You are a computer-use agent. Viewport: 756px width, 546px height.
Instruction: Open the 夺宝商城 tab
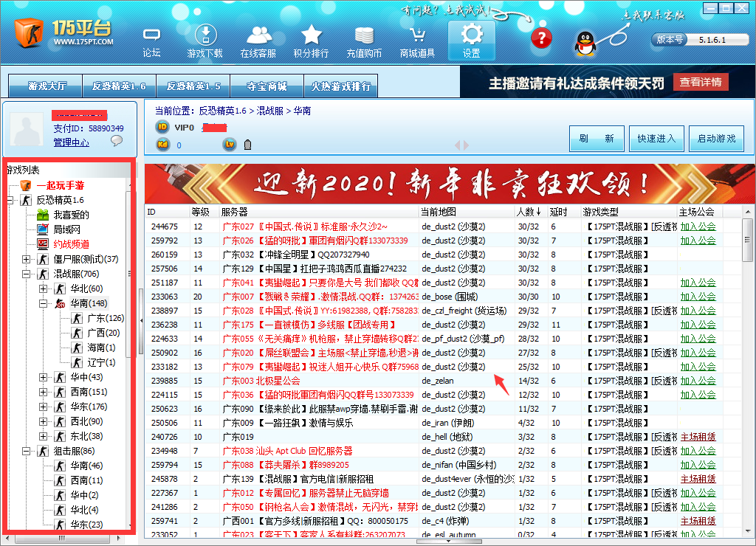pos(267,85)
